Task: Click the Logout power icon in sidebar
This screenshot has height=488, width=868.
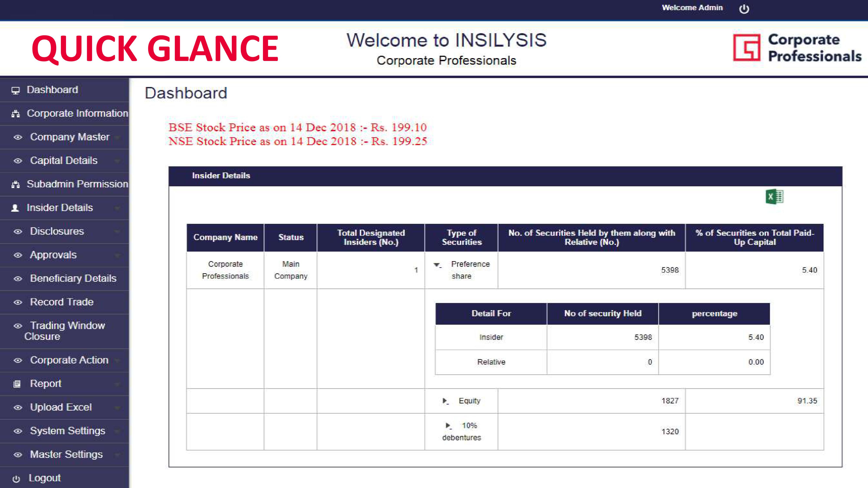Action: click(x=16, y=479)
